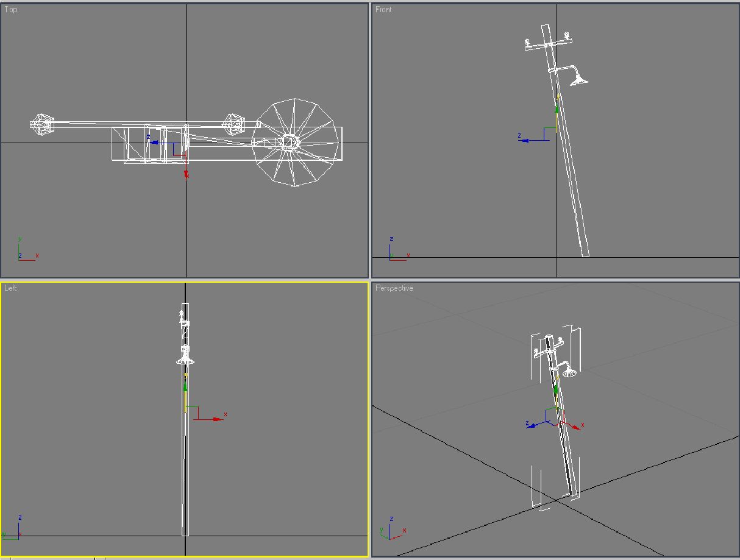Click the Perspective viewport label

(x=394, y=288)
